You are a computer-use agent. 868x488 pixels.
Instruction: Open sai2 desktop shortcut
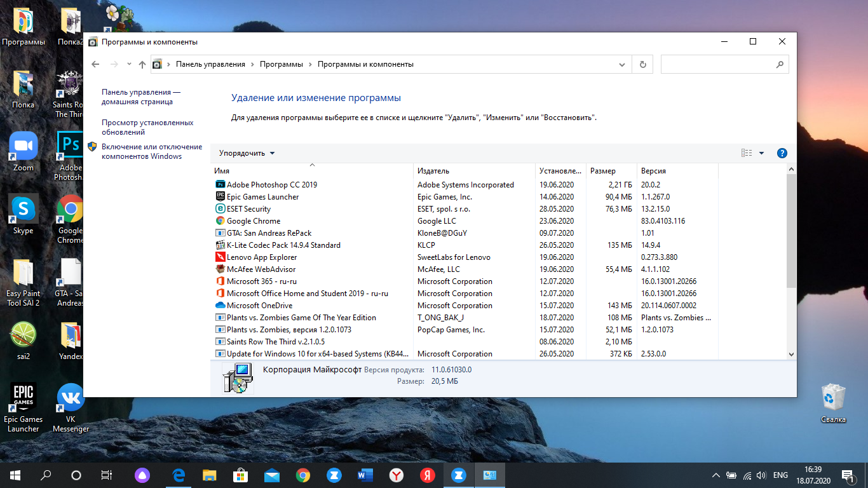click(x=24, y=341)
